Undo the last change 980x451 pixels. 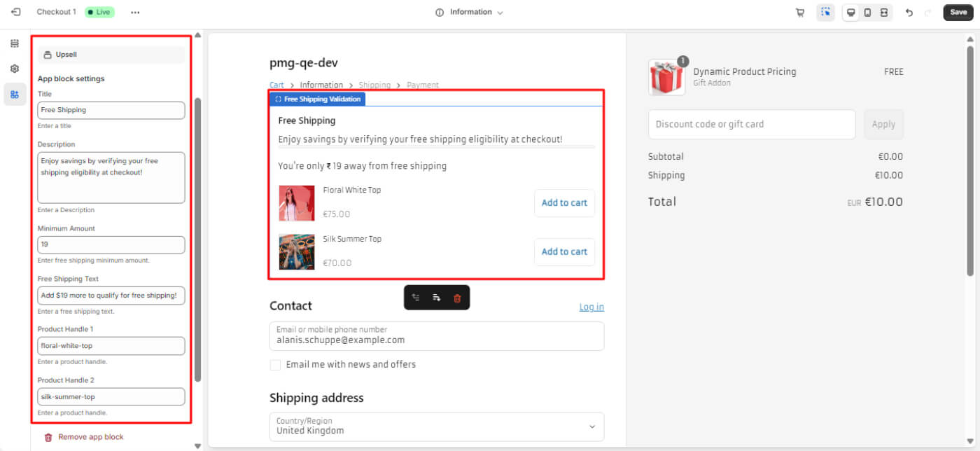tap(909, 13)
